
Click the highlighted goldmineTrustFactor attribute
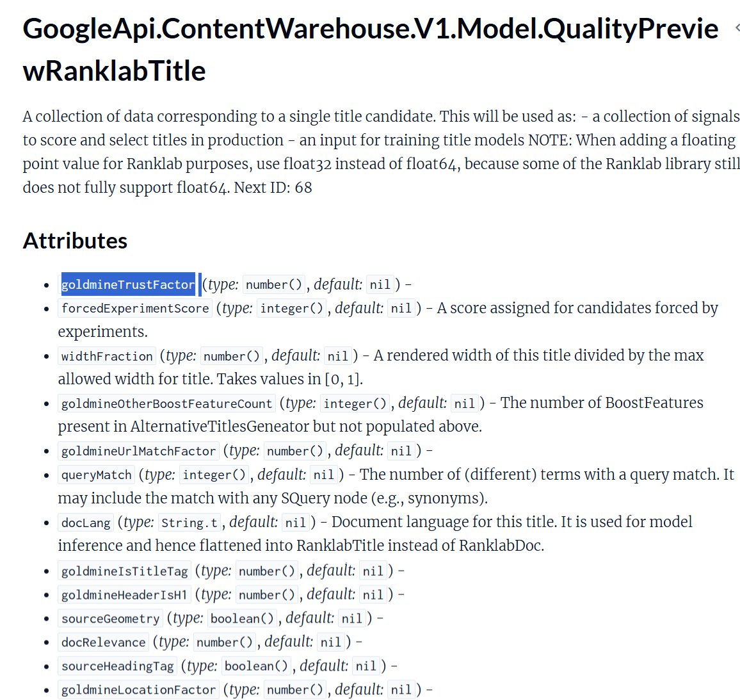128,284
